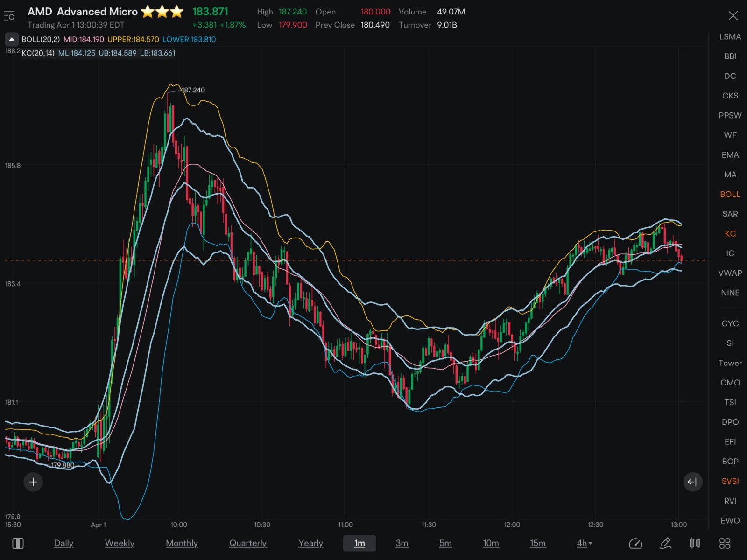Select the 5m timeframe
This screenshot has width=747, height=560.
[x=445, y=543]
